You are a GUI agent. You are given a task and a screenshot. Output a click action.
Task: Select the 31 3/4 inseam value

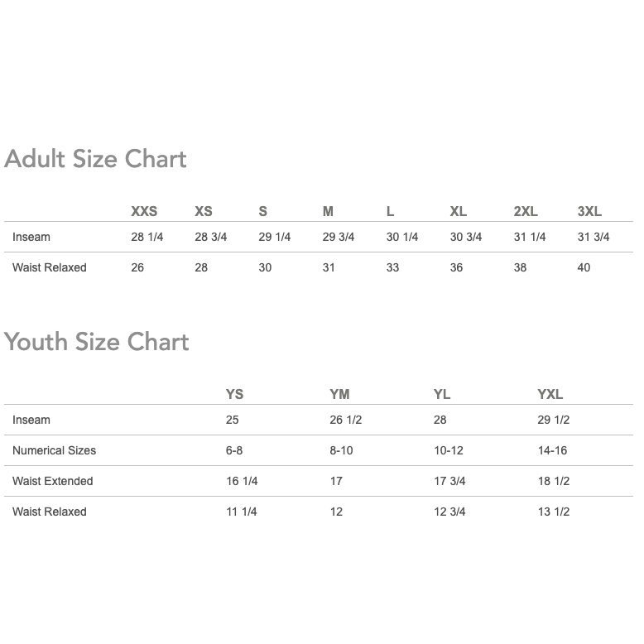click(594, 238)
